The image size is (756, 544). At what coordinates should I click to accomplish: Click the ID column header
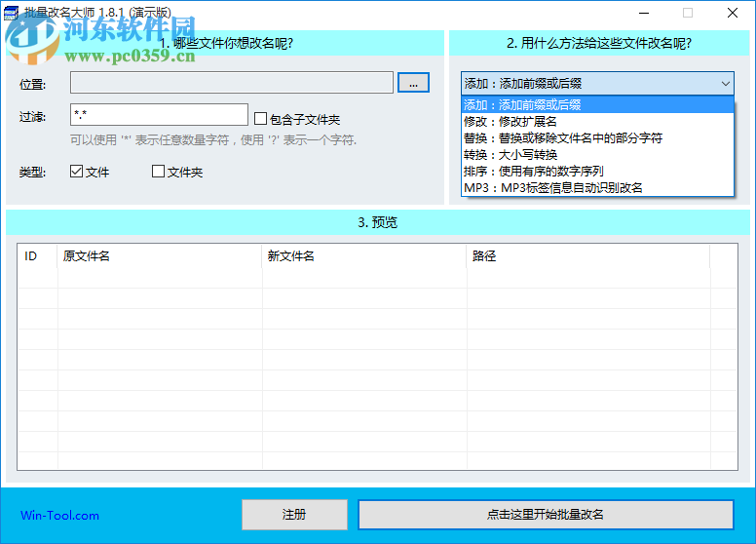(x=38, y=256)
